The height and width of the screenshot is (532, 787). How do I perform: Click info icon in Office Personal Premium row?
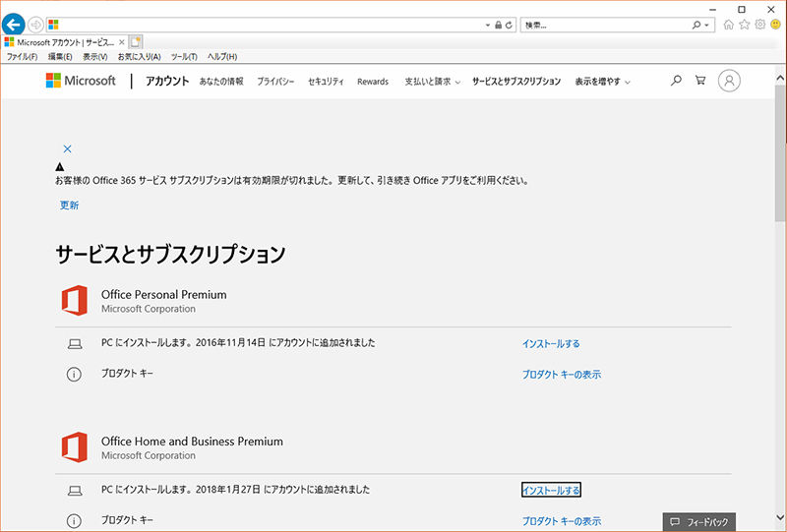[74, 375]
